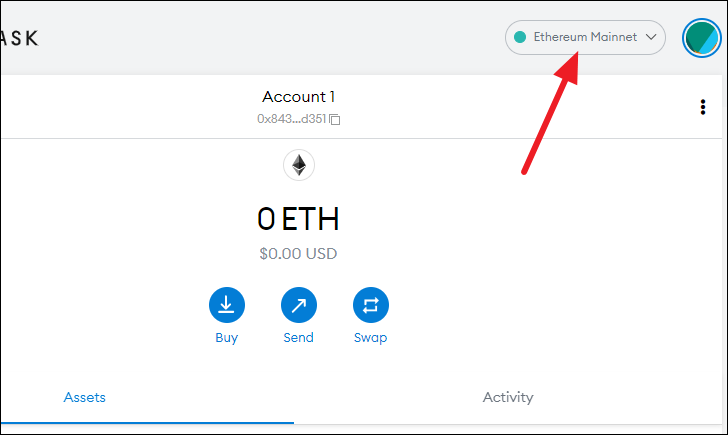Open the three-dot account options menu

[x=703, y=107]
